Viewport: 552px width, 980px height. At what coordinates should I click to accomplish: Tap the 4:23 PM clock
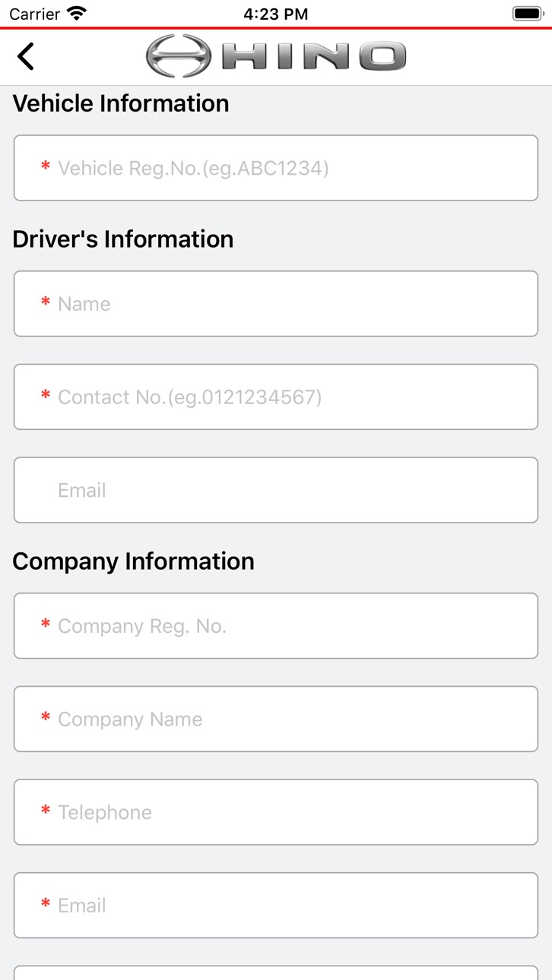click(x=276, y=14)
